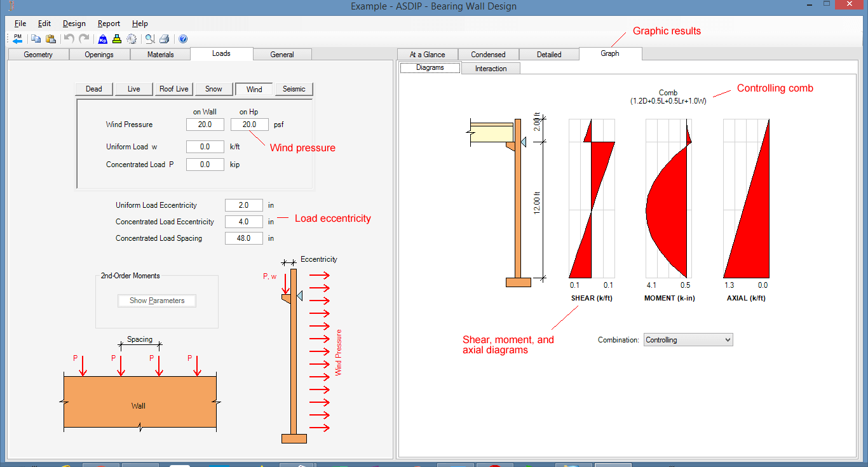Click the stacked blocks toolbar icon
The width and height of the screenshot is (868, 467).
[116, 39]
